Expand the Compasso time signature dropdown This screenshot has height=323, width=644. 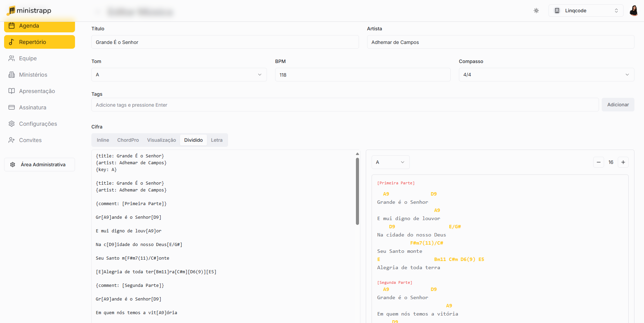coord(546,75)
